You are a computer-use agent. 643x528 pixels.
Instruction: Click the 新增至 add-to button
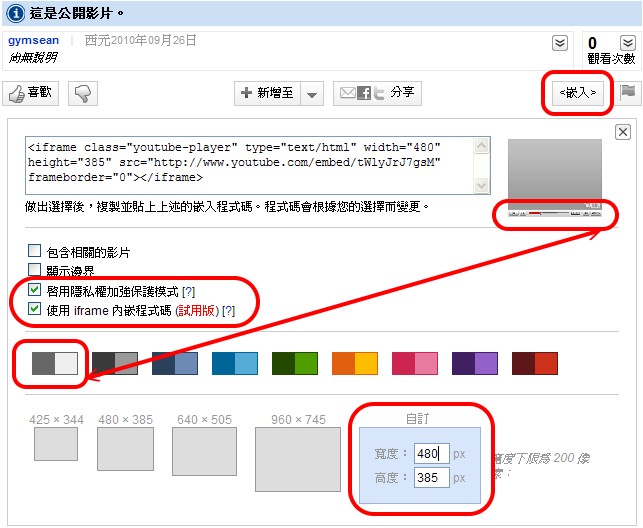266,93
